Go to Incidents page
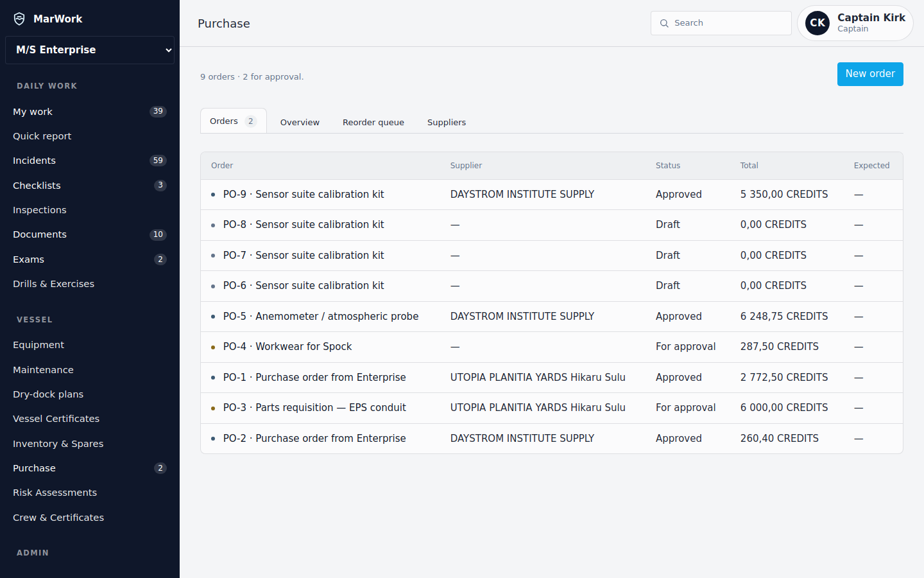The width and height of the screenshot is (924, 578). pos(90,161)
